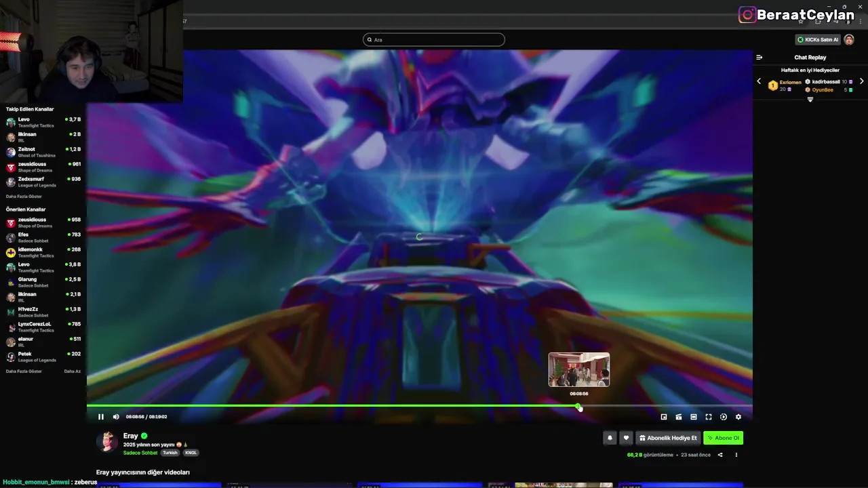The height and width of the screenshot is (488, 868).
Task: Click the search field labeled Ara
Action: (x=434, y=40)
